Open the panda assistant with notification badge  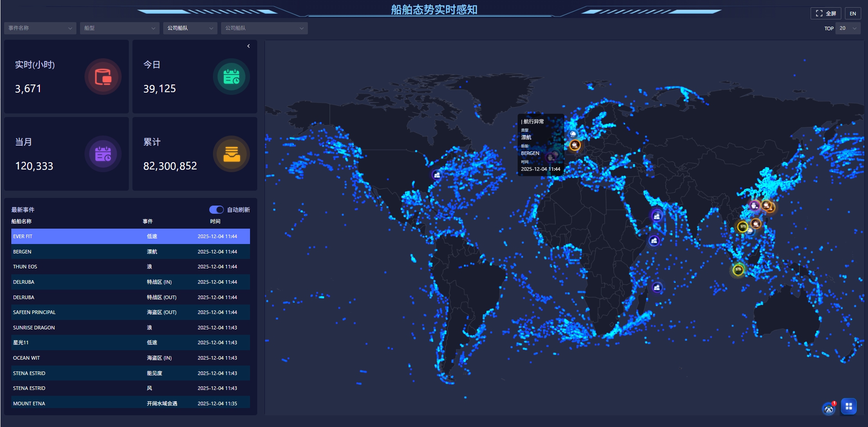829,408
